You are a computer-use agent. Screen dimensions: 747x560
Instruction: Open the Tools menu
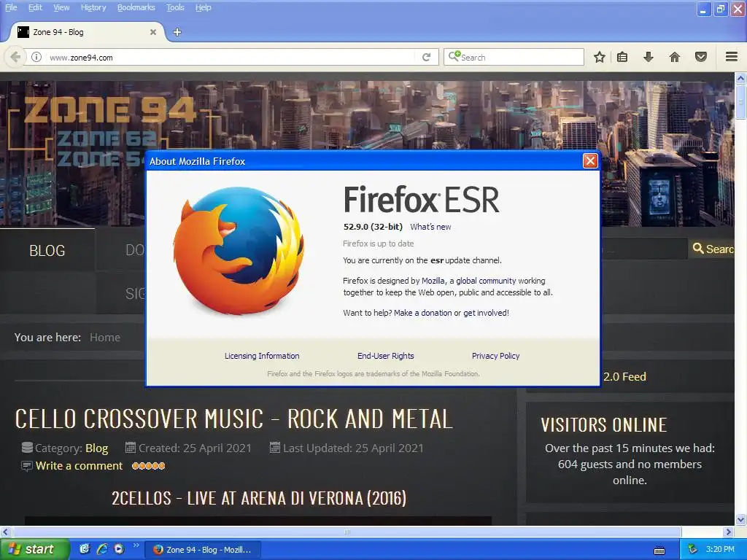pos(175,7)
